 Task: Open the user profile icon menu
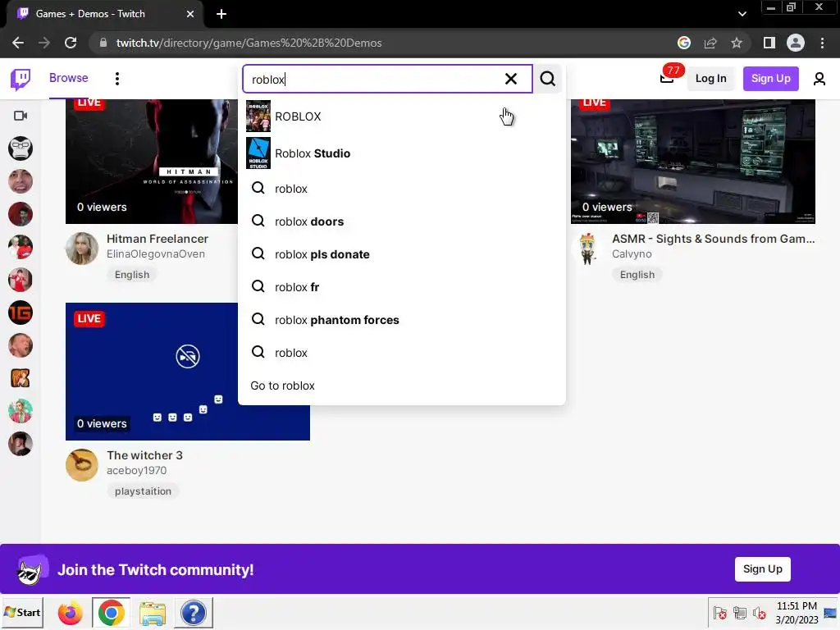point(819,80)
